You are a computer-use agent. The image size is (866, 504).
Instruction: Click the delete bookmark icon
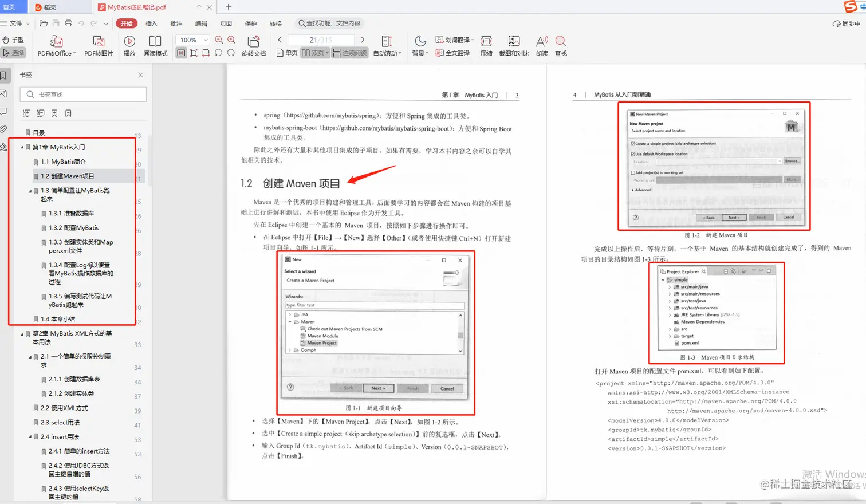tap(68, 113)
